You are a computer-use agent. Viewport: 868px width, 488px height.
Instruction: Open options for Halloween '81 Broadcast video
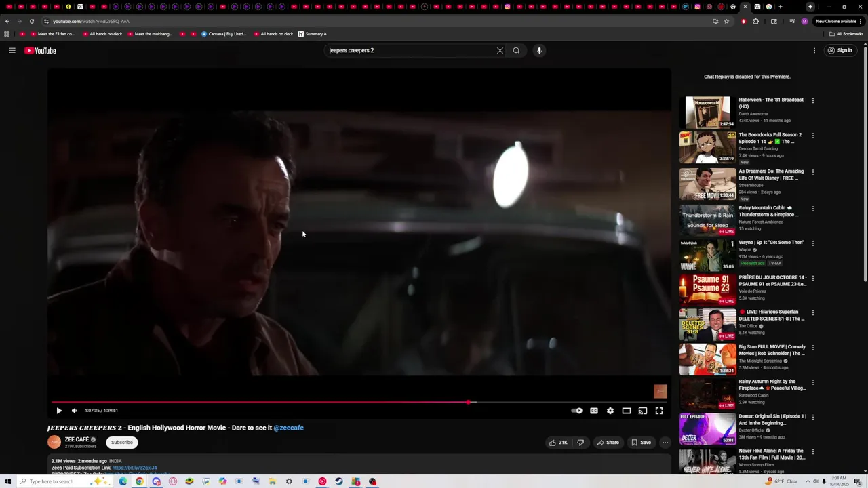click(813, 101)
